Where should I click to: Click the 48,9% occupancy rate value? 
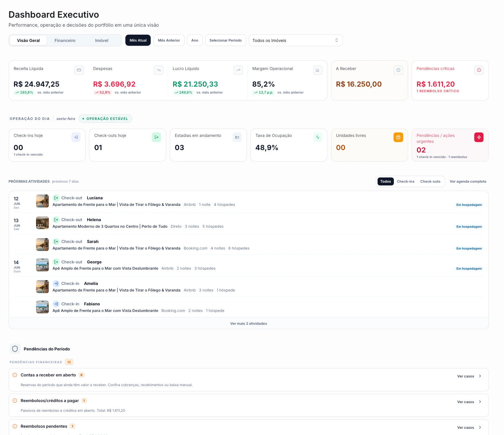(x=267, y=148)
